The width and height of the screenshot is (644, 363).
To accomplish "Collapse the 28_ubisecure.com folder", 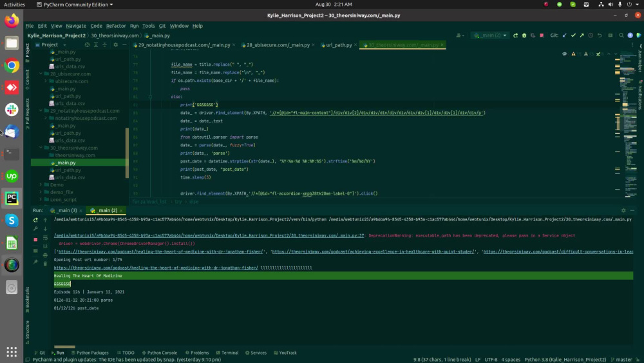I will (41, 74).
